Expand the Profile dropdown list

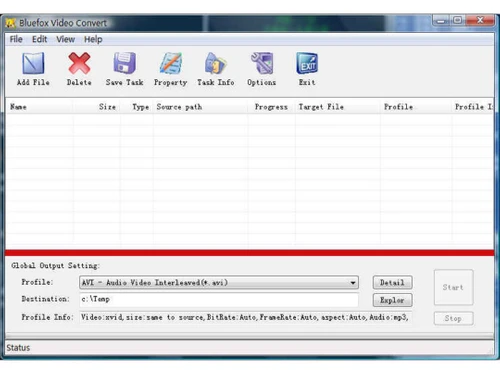pyautogui.click(x=353, y=283)
